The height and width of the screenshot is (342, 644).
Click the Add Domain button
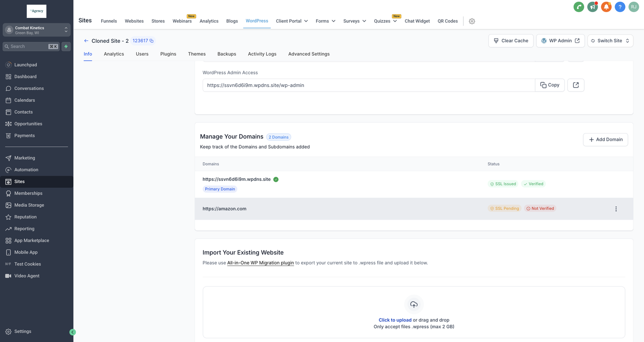[x=605, y=139]
